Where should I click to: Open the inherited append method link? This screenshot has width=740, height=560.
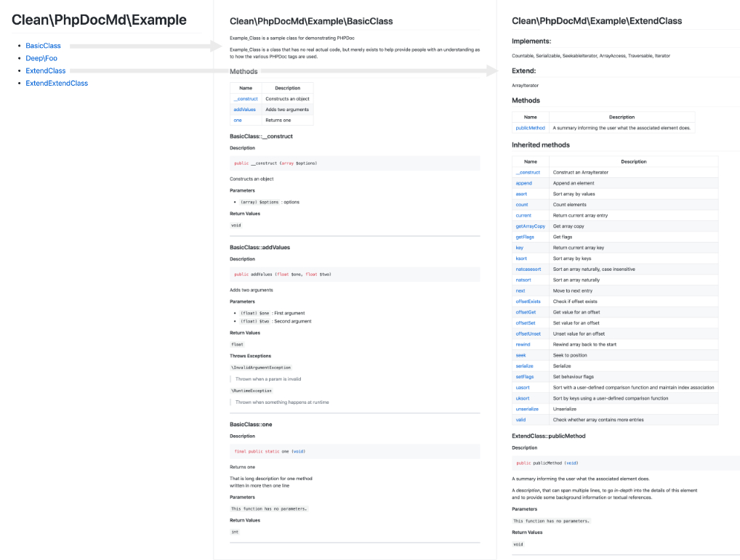(x=523, y=183)
